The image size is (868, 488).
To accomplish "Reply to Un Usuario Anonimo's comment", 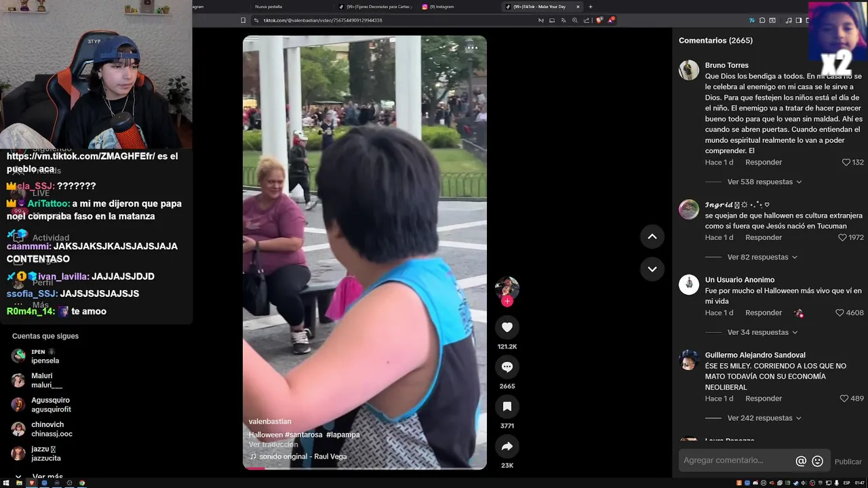I will 764,313.
